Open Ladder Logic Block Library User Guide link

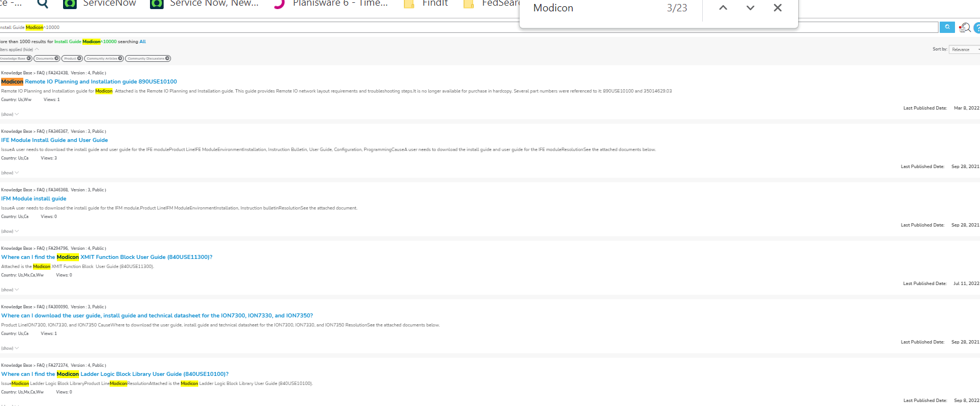[115, 374]
